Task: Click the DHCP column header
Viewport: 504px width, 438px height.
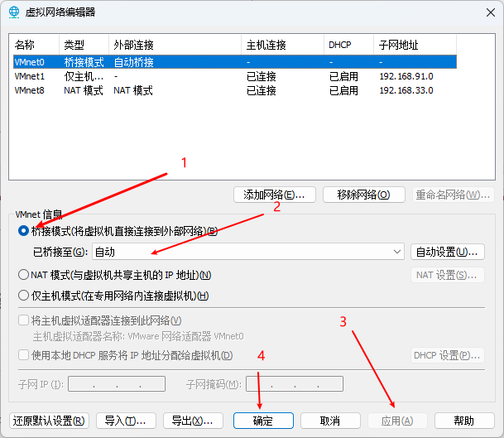Action: coord(348,45)
